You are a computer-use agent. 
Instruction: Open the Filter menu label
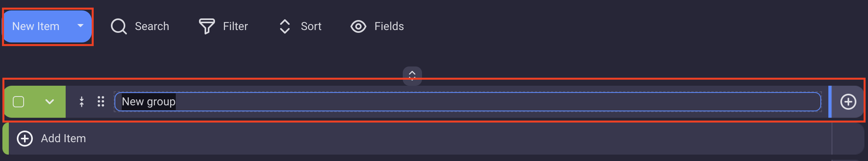(235, 26)
